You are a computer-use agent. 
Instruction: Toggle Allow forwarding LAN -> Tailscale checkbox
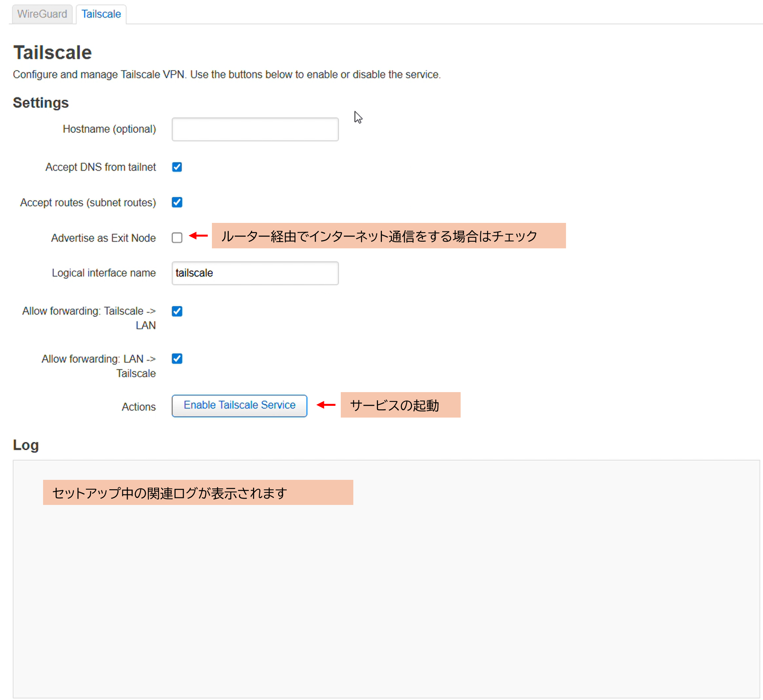click(177, 359)
